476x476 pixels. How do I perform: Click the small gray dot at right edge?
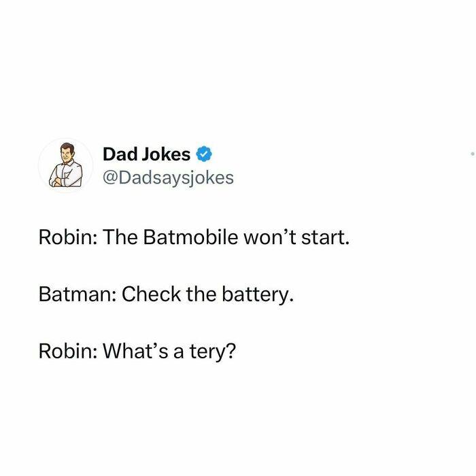tap(472, 154)
